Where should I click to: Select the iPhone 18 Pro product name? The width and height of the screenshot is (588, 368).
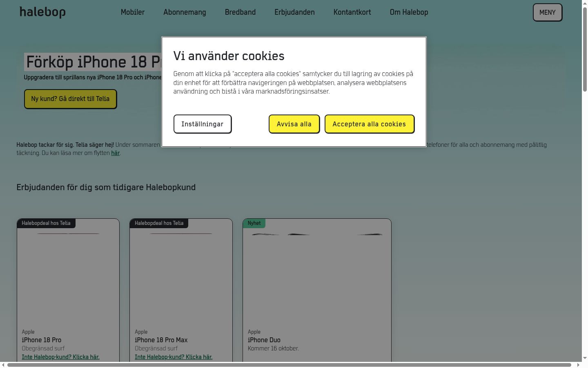(x=42, y=340)
